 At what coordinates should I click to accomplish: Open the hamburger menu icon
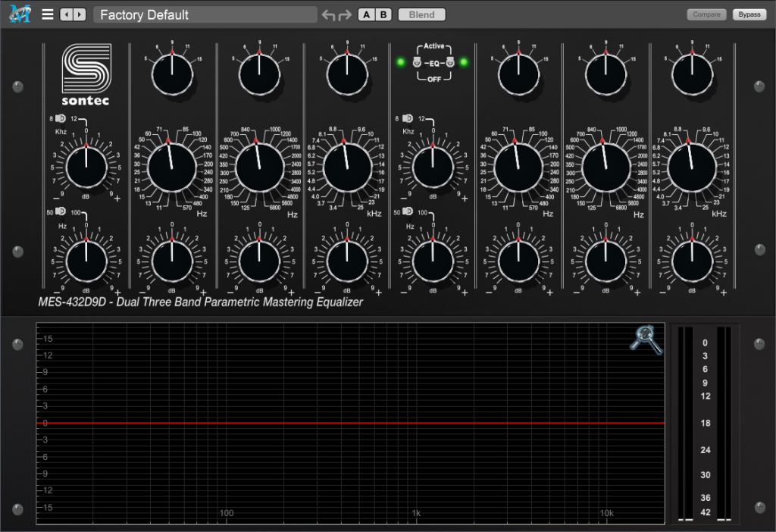click(48, 14)
